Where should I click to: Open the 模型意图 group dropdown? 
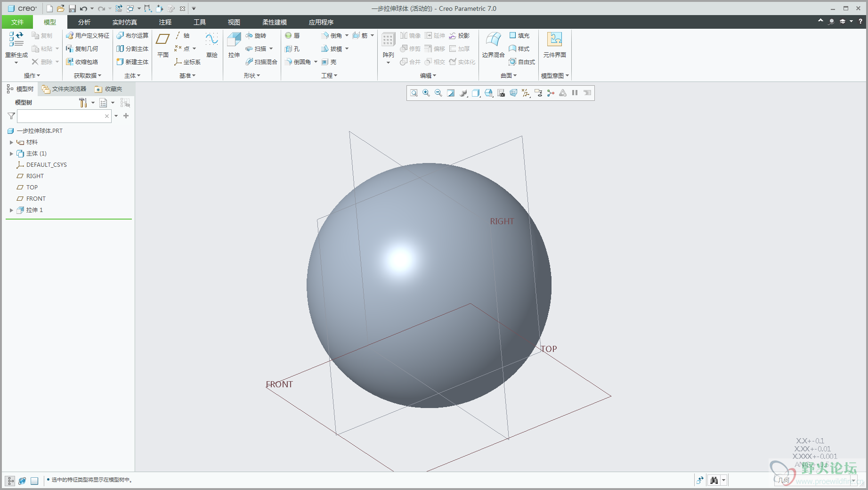tap(555, 75)
